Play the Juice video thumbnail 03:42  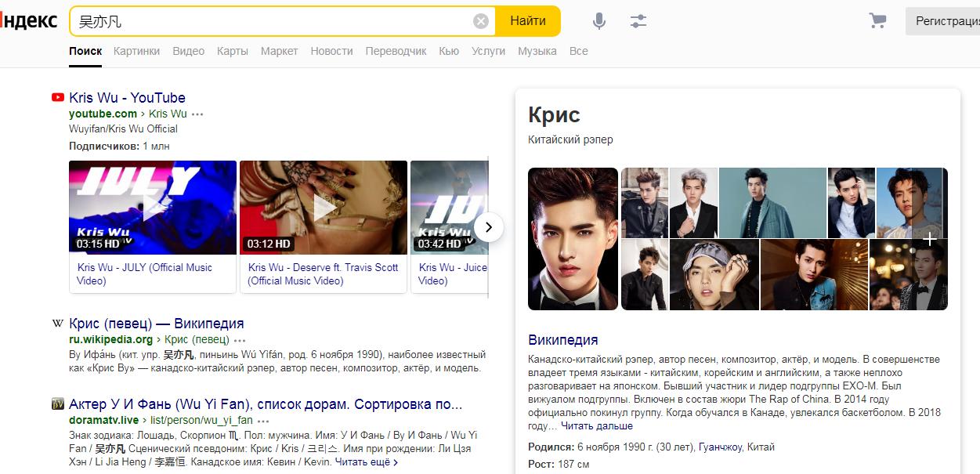(450, 208)
